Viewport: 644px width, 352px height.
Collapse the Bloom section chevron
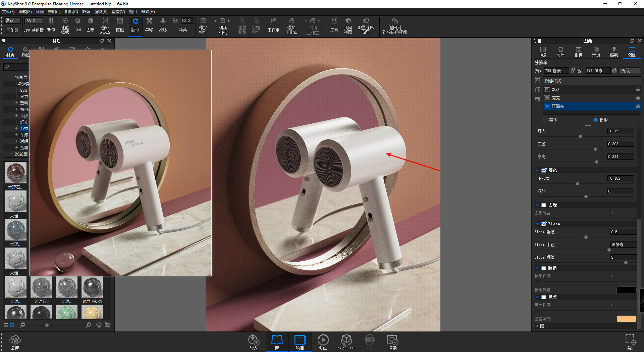tap(537, 224)
